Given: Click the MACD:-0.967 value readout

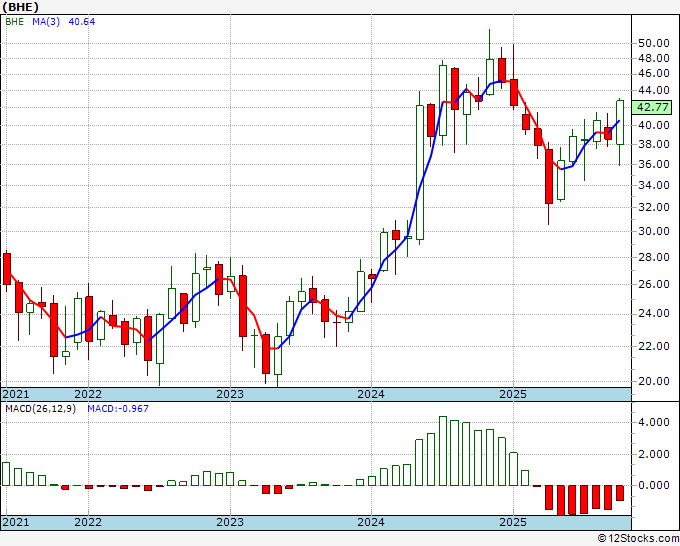Looking at the screenshot, I should point(118,409).
